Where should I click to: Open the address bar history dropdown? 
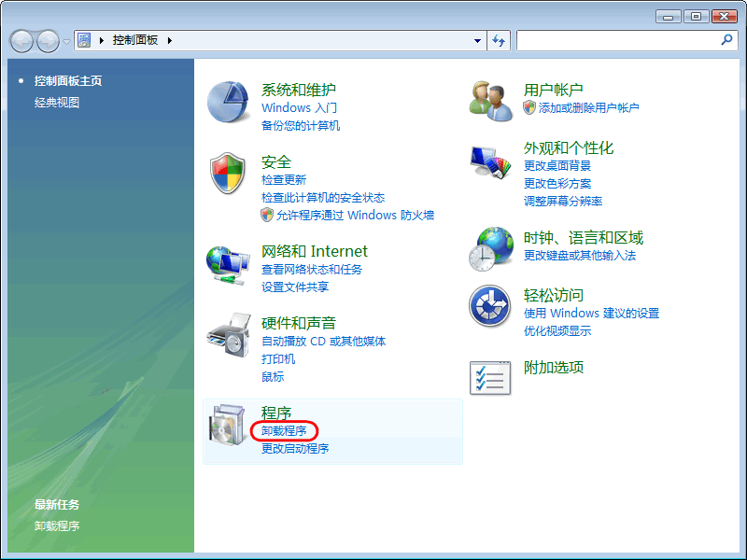pyautogui.click(x=477, y=40)
